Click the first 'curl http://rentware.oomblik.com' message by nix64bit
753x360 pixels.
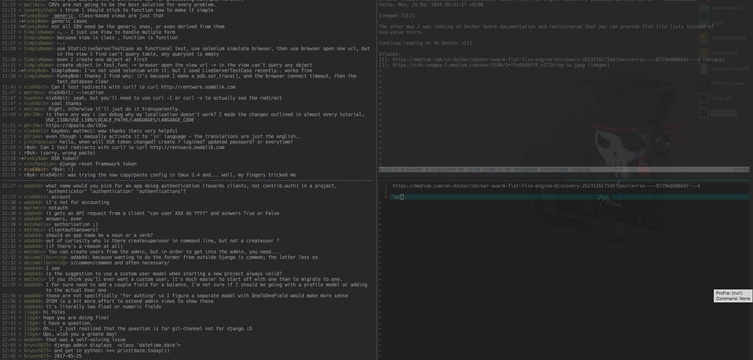click(x=143, y=87)
